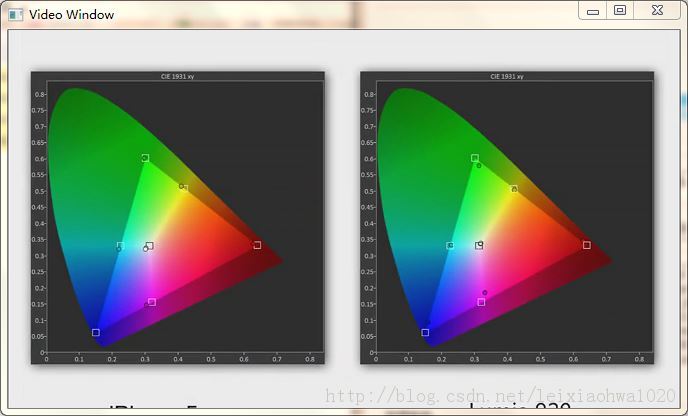Click the left chart's CIE 1931 xy title

178,76
